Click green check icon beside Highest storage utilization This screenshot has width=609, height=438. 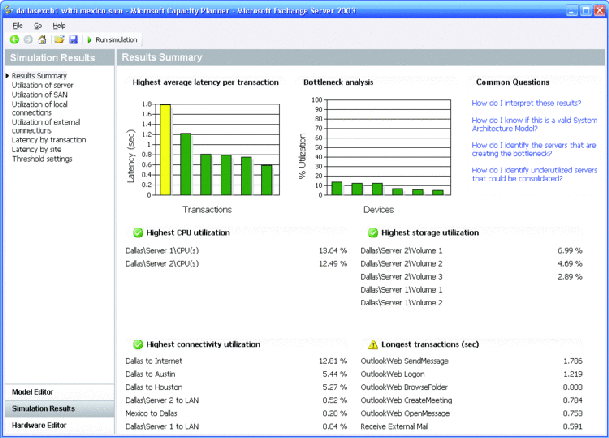tap(373, 233)
